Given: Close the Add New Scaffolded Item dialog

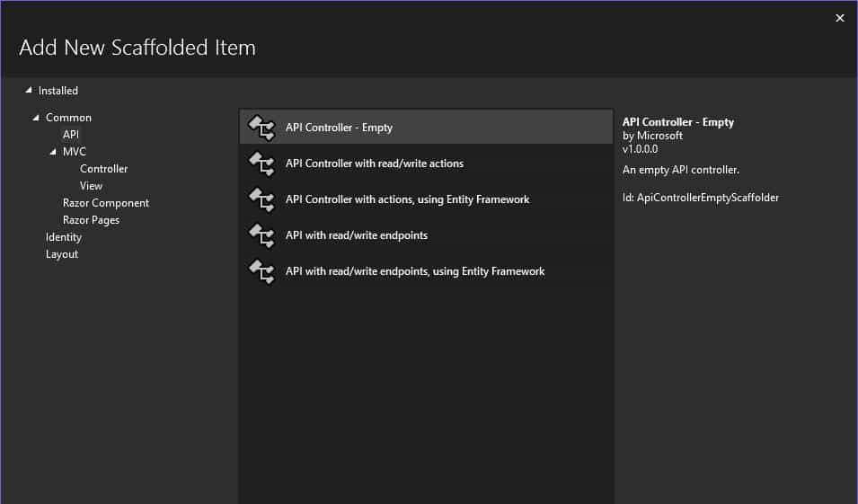Looking at the screenshot, I should pyautogui.click(x=839, y=18).
